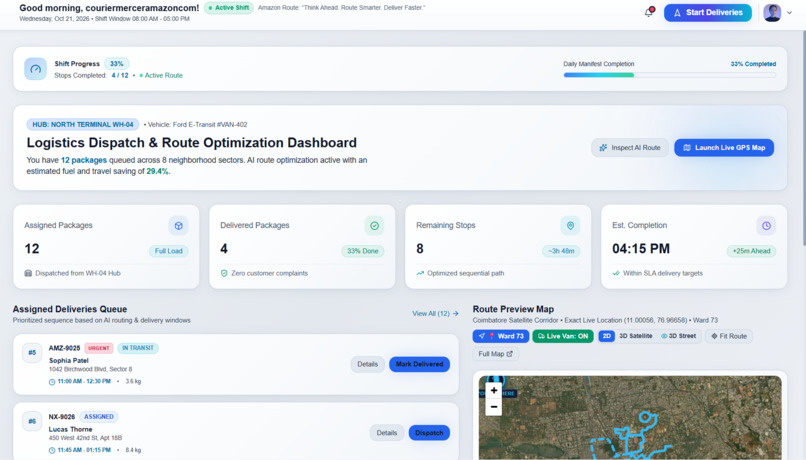The height and width of the screenshot is (460, 806).
Task: Click the ASSIGNED tag on NX-9026
Action: 99,417
